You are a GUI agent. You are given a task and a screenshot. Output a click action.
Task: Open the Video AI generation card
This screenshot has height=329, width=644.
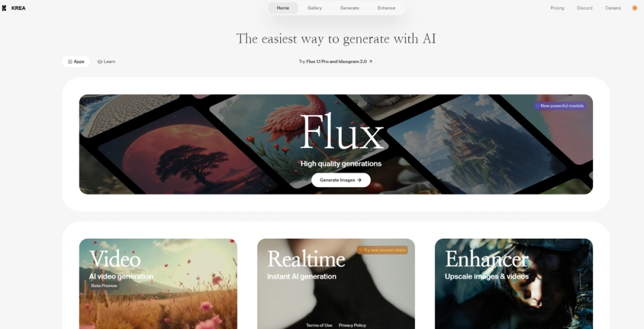[158, 284]
